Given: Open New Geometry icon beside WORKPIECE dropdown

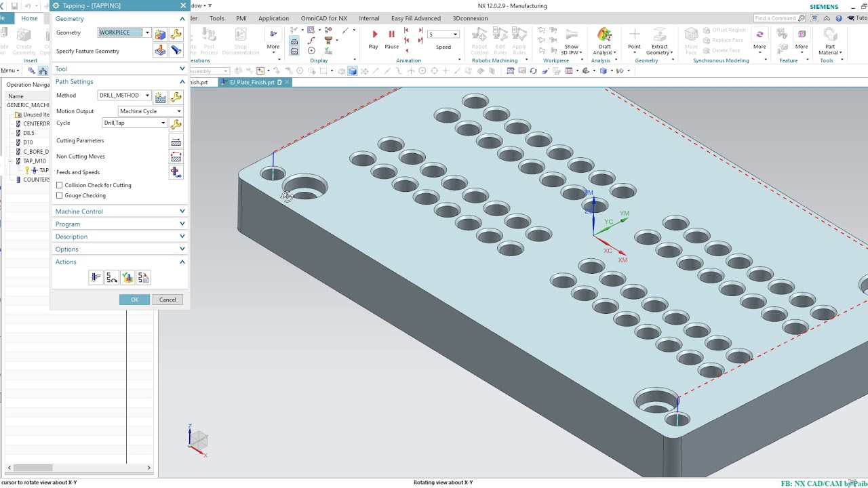Looking at the screenshot, I should (160, 34).
